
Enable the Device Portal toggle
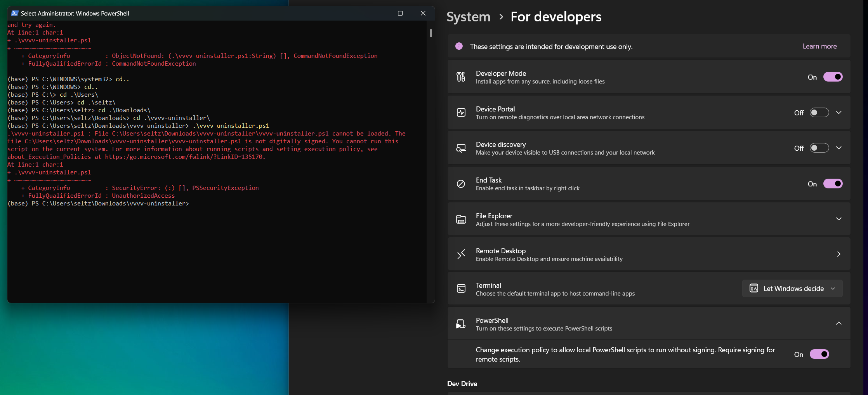pos(819,113)
